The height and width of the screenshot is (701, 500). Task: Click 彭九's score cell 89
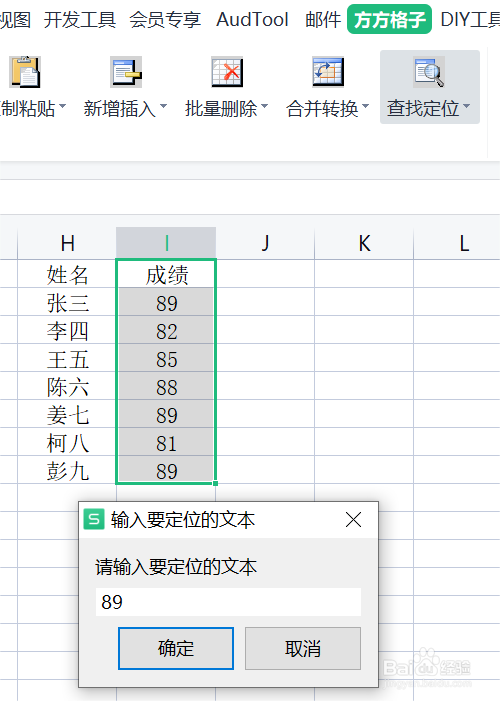[x=166, y=470]
